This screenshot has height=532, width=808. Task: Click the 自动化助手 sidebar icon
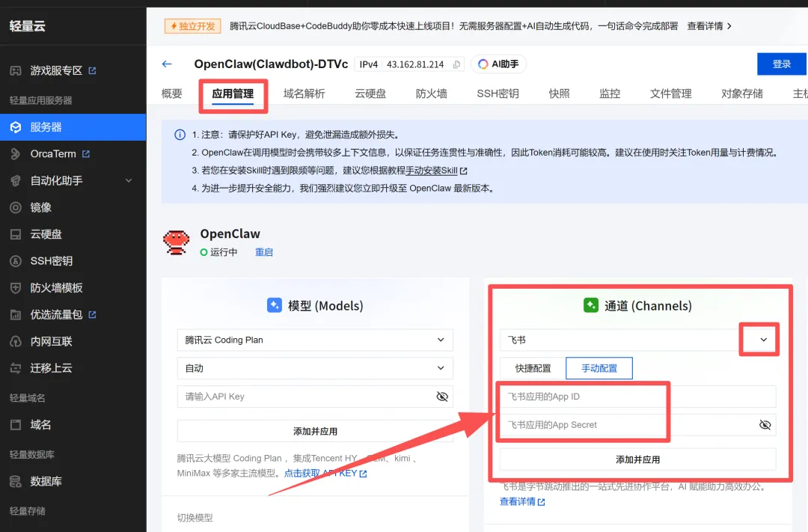(16, 180)
